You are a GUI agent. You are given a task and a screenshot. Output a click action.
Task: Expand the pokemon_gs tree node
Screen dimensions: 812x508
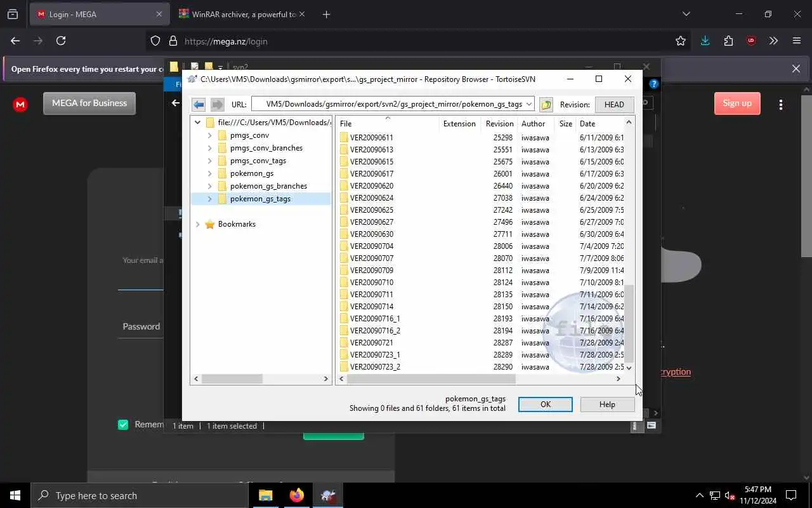coord(209,173)
